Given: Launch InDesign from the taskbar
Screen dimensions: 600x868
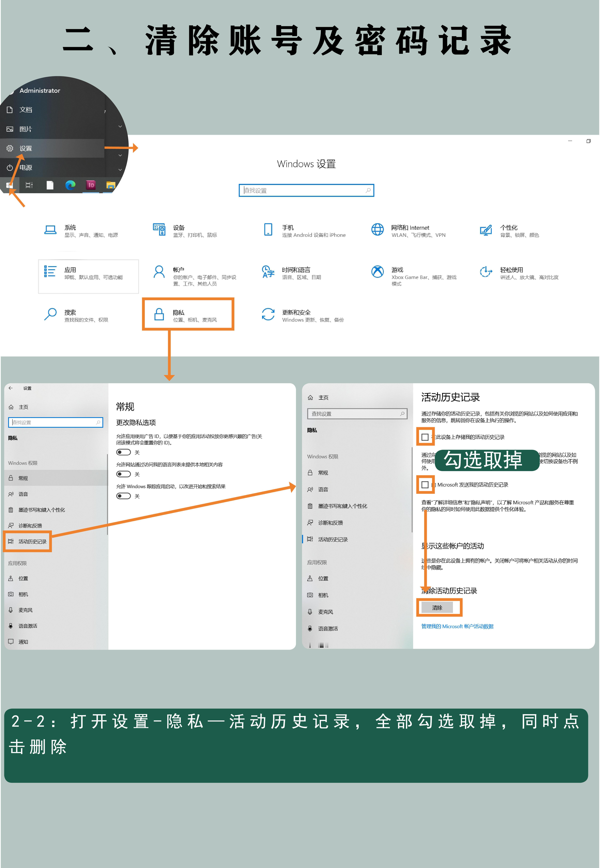Looking at the screenshot, I should click(91, 185).
